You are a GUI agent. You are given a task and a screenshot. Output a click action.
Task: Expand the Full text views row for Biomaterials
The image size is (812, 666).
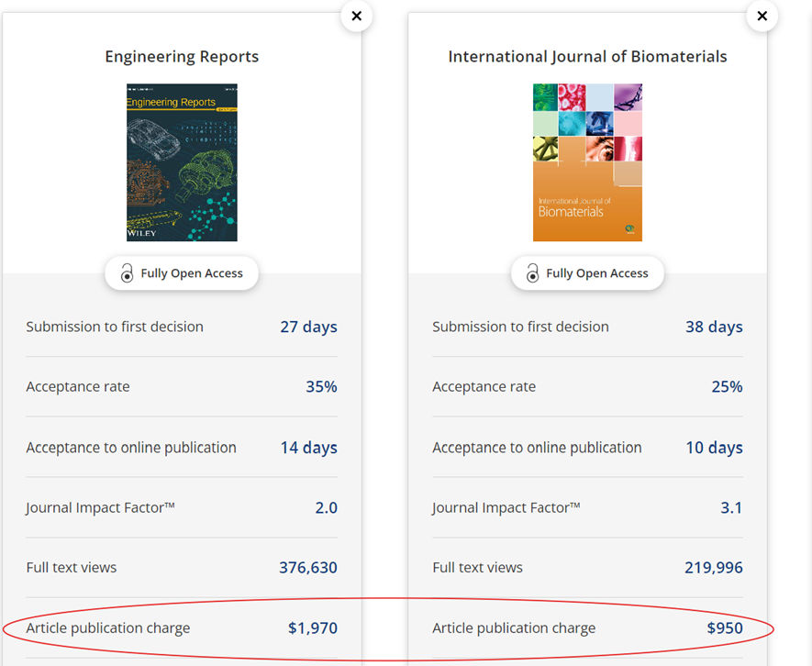587,568
